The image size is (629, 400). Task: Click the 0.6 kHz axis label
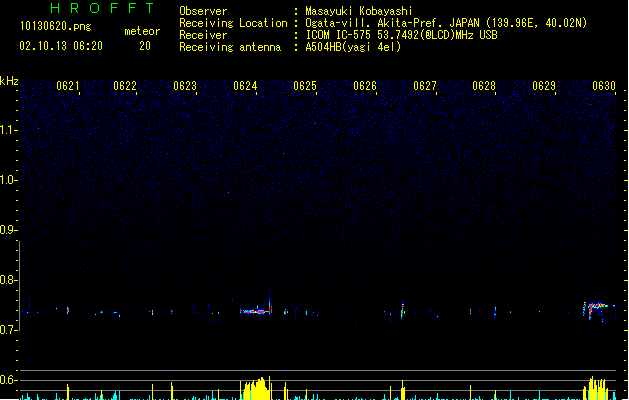coord(8,380)
